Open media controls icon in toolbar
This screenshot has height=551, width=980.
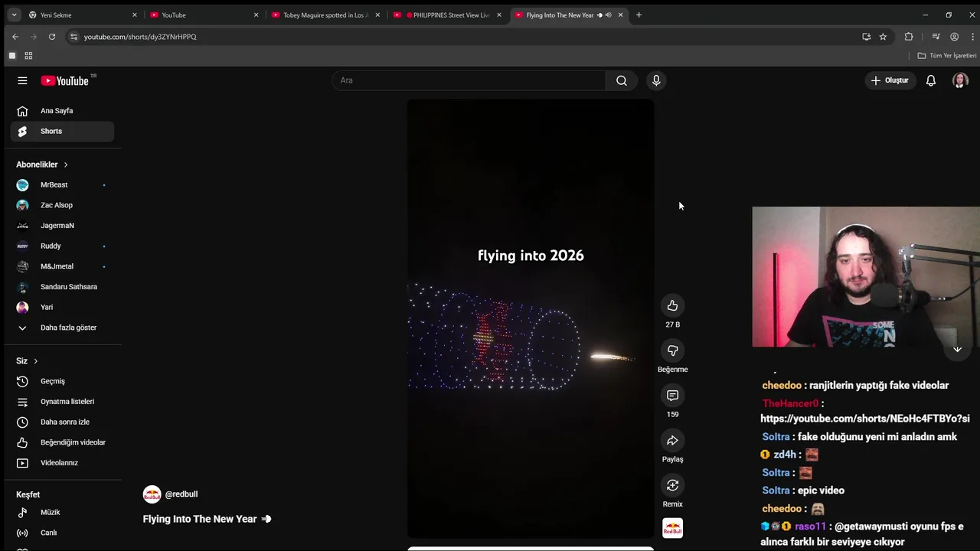(x=936, y=37)
